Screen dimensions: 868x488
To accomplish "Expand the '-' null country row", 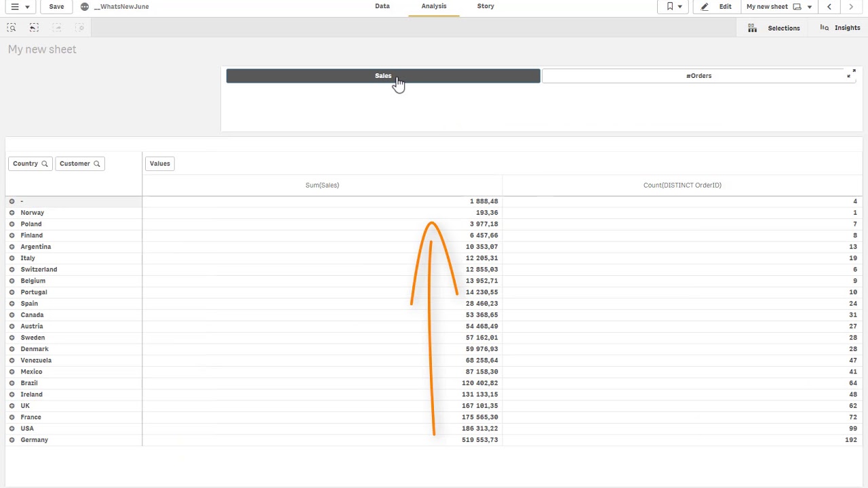I will [x=12, y=201].
